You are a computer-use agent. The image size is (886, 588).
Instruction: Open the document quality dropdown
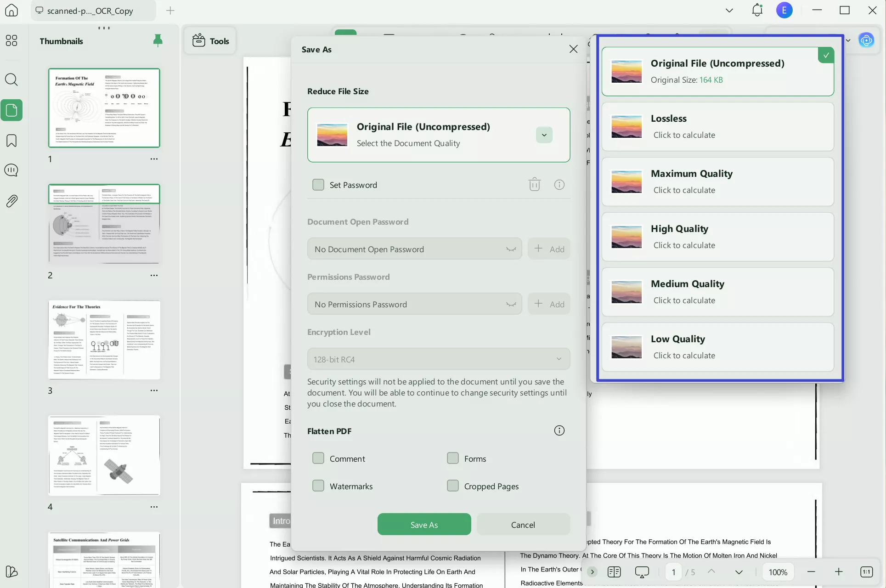coord(544,135)
